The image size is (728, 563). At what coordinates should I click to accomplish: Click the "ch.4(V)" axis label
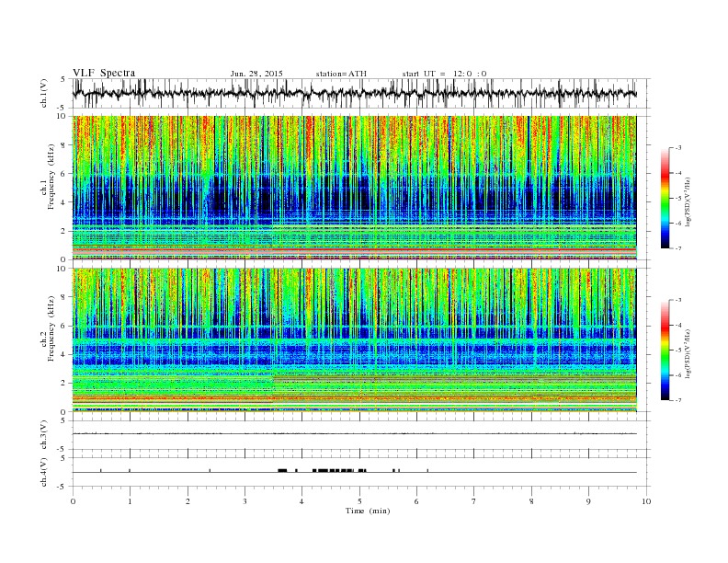[43, 472]
